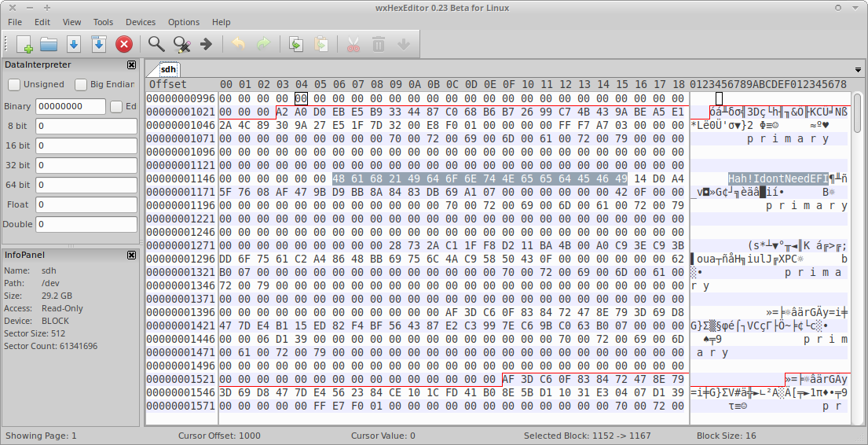Click the hex view vertical scrollbar
Image resolution: width=868 pixels, height=445 pixels.
(x=857, y=236)
